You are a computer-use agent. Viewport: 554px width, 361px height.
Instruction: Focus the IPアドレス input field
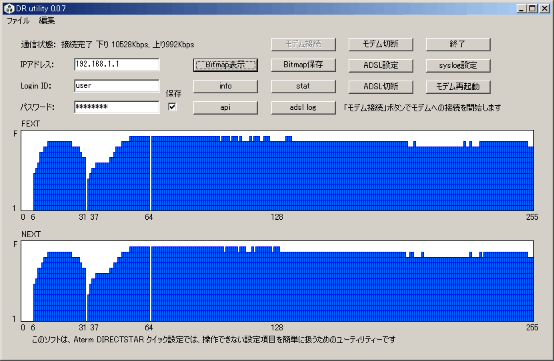[x=117, y=64]
